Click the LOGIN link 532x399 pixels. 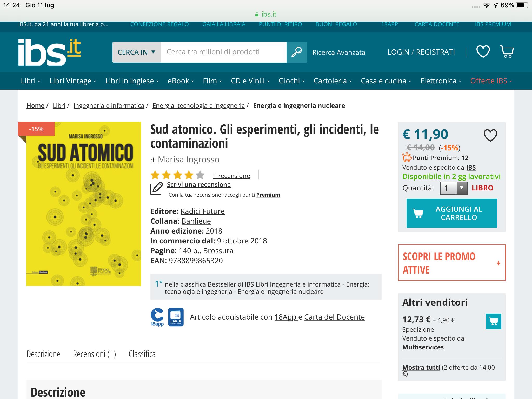tap(398, 52)
